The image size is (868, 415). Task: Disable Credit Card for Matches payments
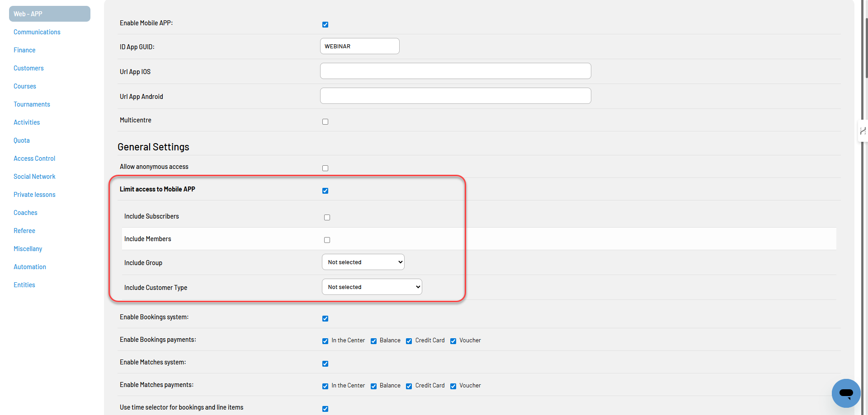pos(409,386)
